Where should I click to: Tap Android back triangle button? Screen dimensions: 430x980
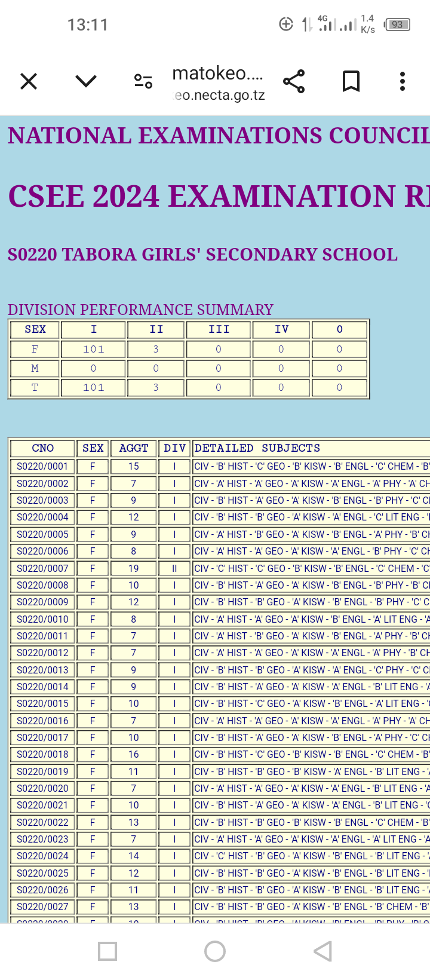click(322, 951)
